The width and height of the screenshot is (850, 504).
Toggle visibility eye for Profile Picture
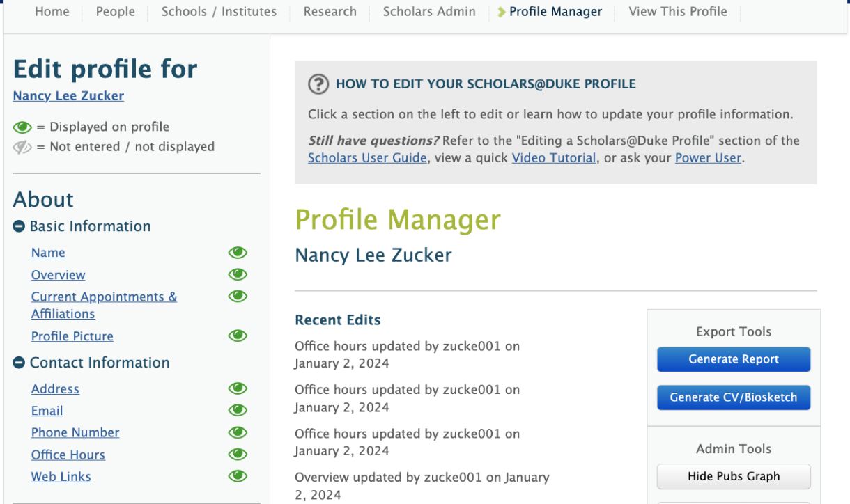pos(238,336)
